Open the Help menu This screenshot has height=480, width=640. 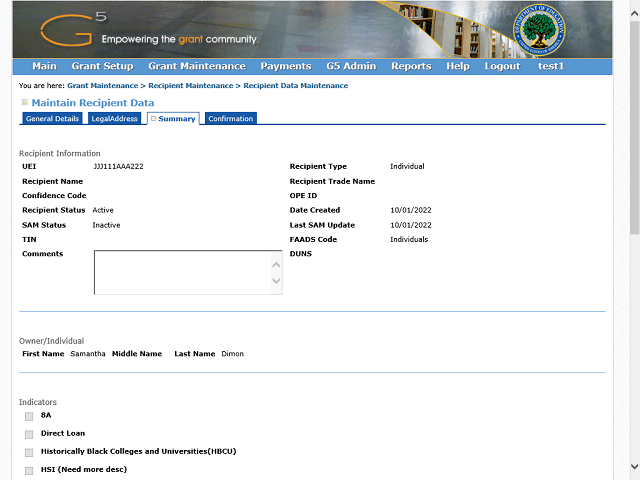[x=458, y=66]
